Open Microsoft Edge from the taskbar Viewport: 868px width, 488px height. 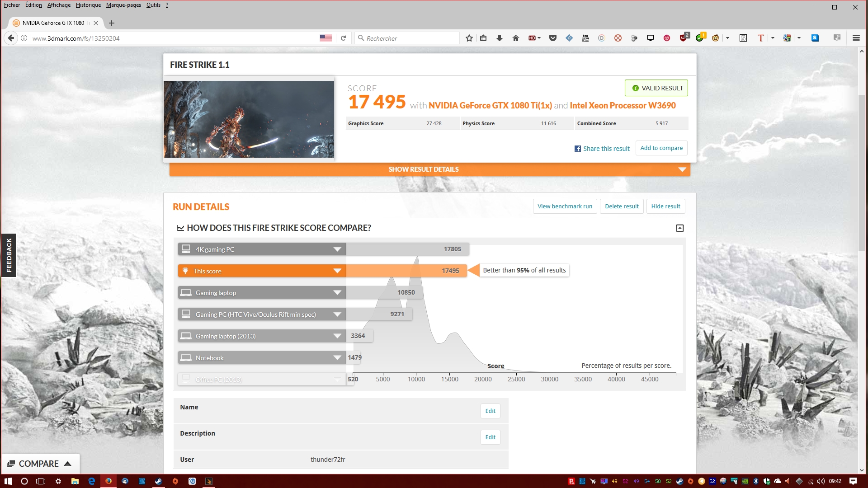tap(92, 481)
